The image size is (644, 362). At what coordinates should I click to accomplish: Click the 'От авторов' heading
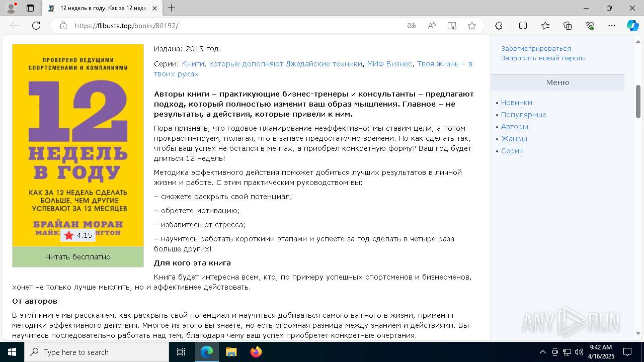point(35,301)
